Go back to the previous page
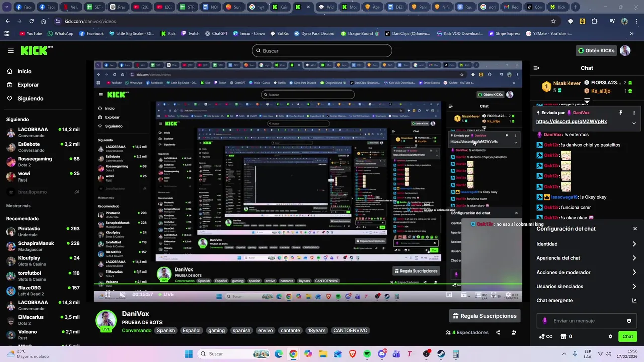Viewport: 644px width, 362px height. pyautogui.click(x=7, y=21)
